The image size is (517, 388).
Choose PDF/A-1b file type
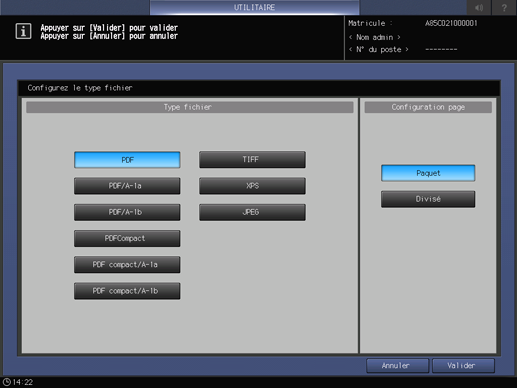coord(127,212)
